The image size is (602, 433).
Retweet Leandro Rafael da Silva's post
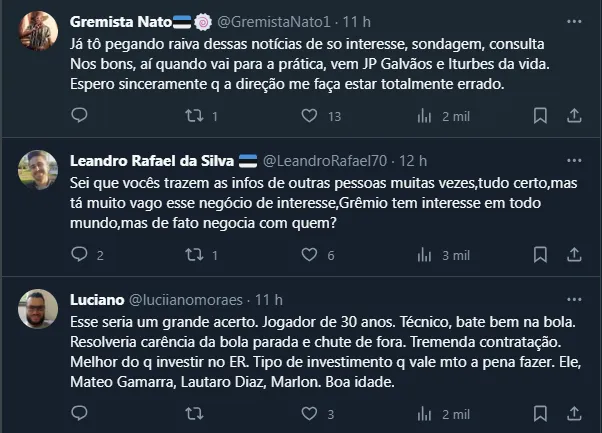[x=196, y=255]
